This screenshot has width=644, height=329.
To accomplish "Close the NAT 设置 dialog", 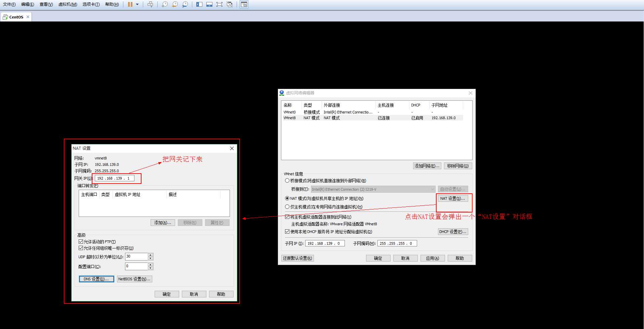I will pos(232,148).
